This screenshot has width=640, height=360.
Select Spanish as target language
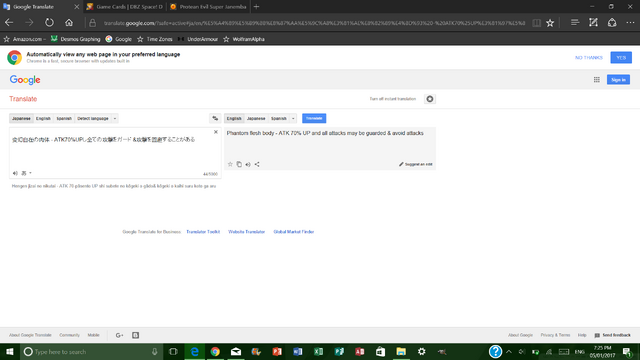(279, 118)
